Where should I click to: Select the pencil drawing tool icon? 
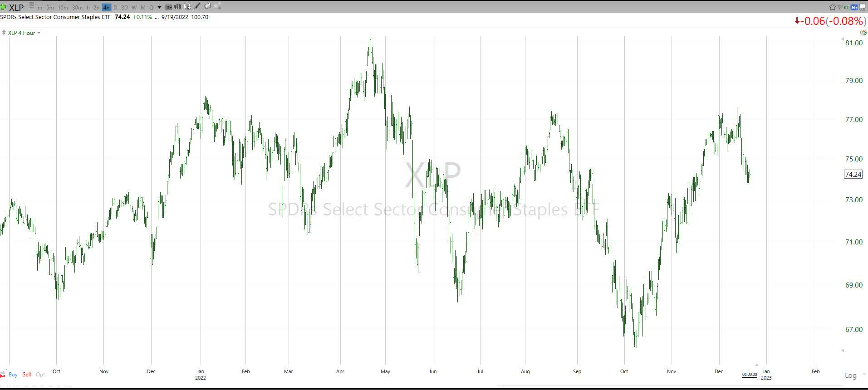pyautogui.click(x=197, y=6)
